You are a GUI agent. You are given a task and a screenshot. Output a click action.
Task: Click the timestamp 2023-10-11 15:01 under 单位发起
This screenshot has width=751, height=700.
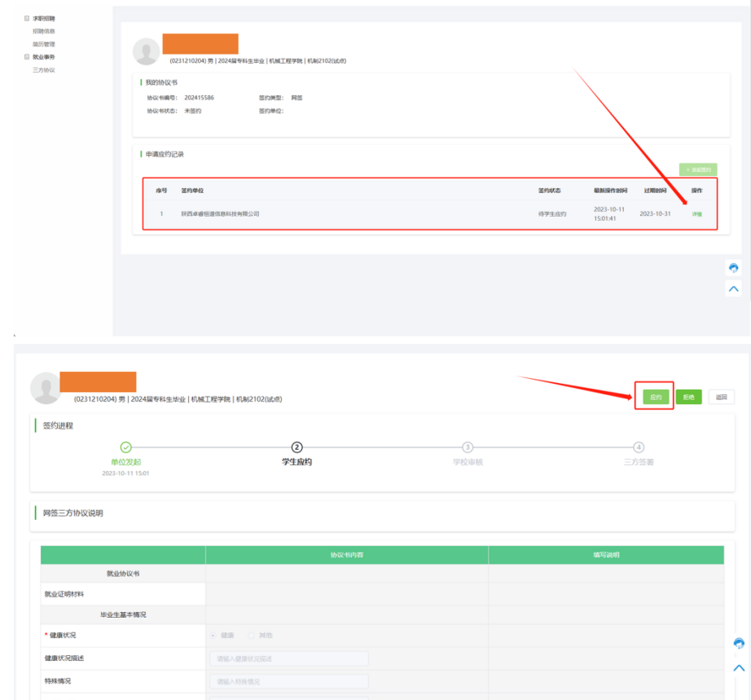coord(125,473)
